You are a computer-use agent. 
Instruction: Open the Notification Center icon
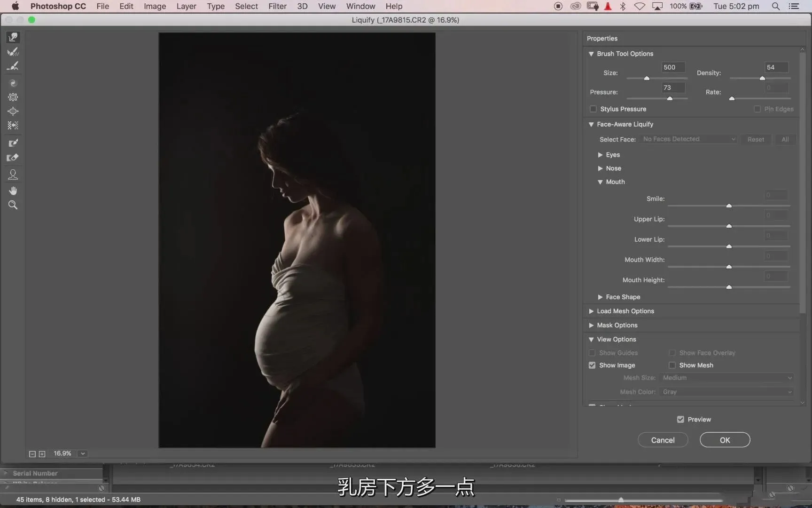click(x=794, y=6)
